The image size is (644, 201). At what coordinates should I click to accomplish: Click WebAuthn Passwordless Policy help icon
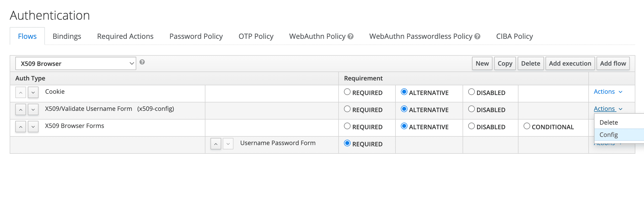[x=477, y=37]
